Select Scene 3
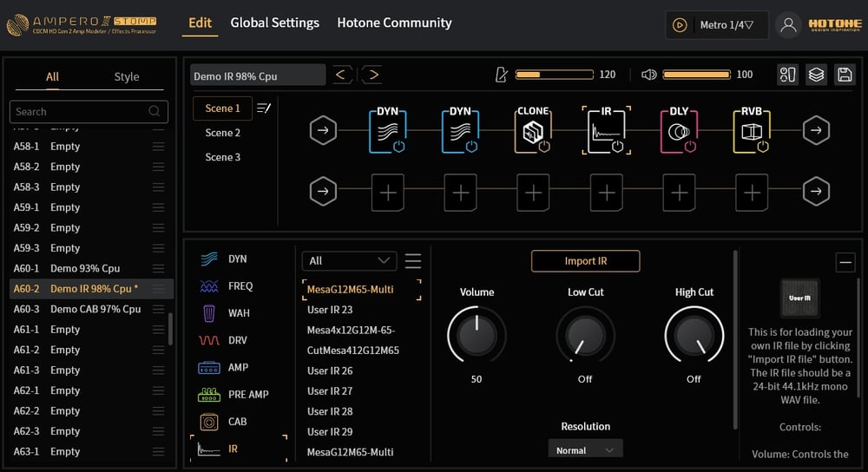 [222, 157]
